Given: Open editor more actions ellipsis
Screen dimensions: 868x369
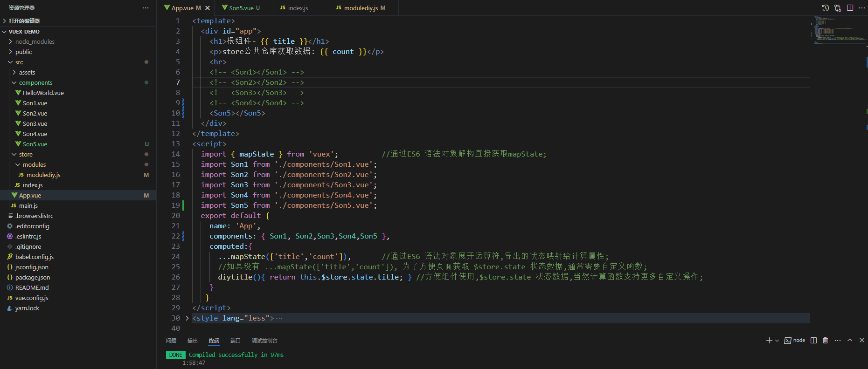Looking at the screenshot, I should pyautogui.click(x=862, y=8).
